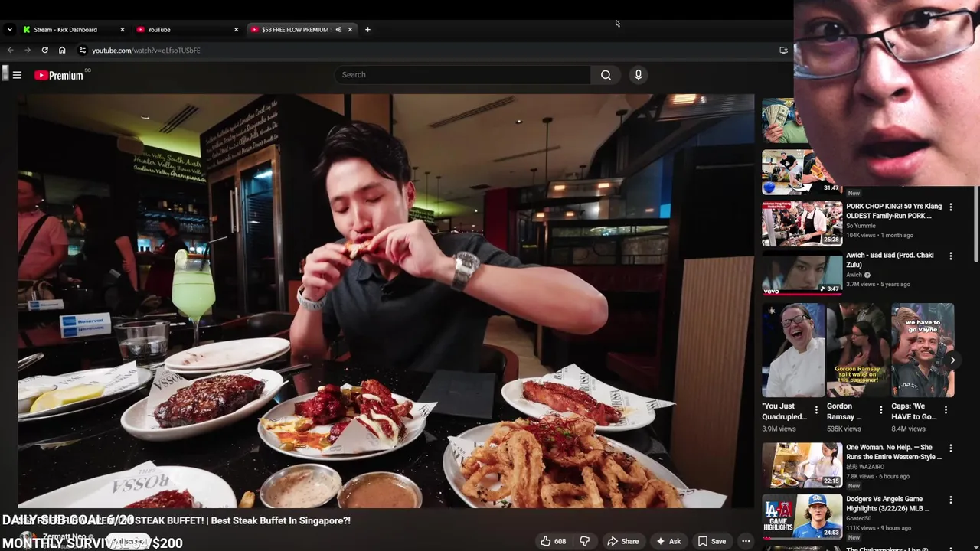Open more actions ellipsis below video

coord(746,541)
